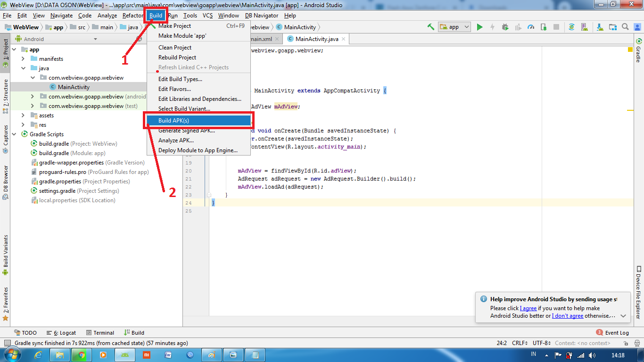The height and width of the screenshot is (362, 644).
Task: Click the CRLF line separator selector
Action: (x=520, y=343)
